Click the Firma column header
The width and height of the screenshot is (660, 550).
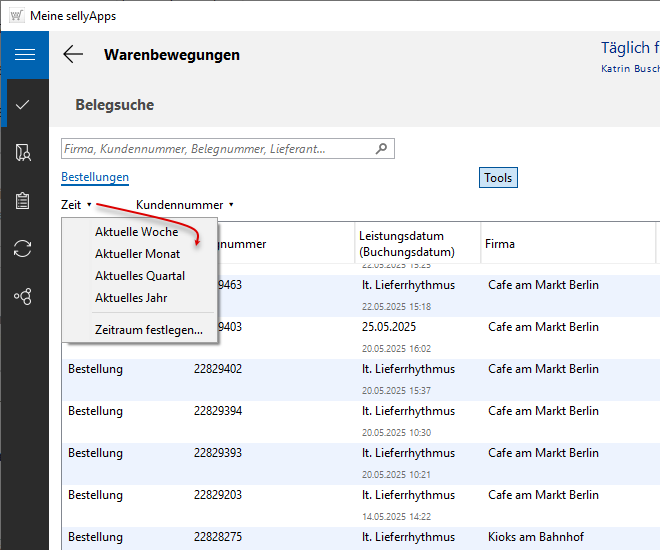(x=500, y=244)
